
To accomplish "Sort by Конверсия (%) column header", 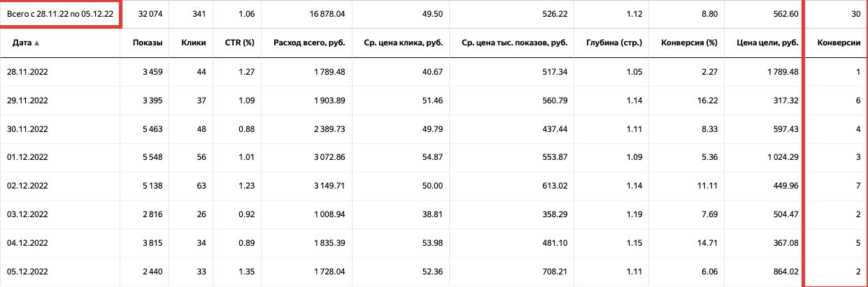I will [x=690, y=43].
